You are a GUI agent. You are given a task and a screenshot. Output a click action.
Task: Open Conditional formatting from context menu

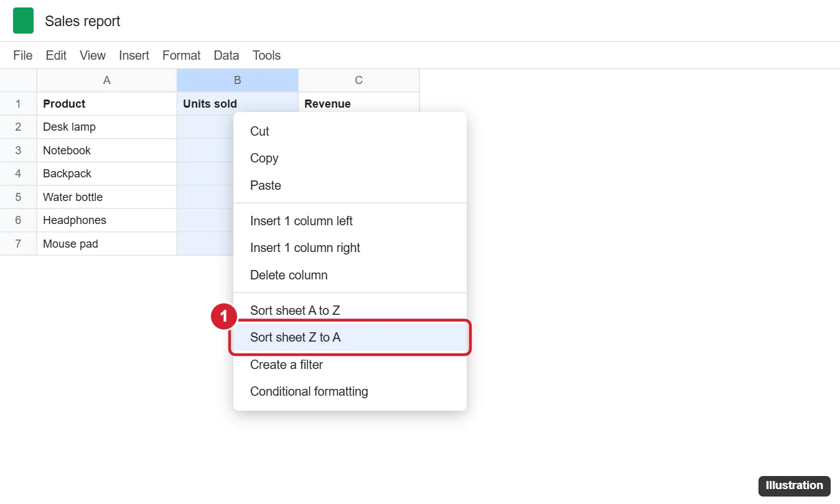pyautogui.click(x=350, y=391)
